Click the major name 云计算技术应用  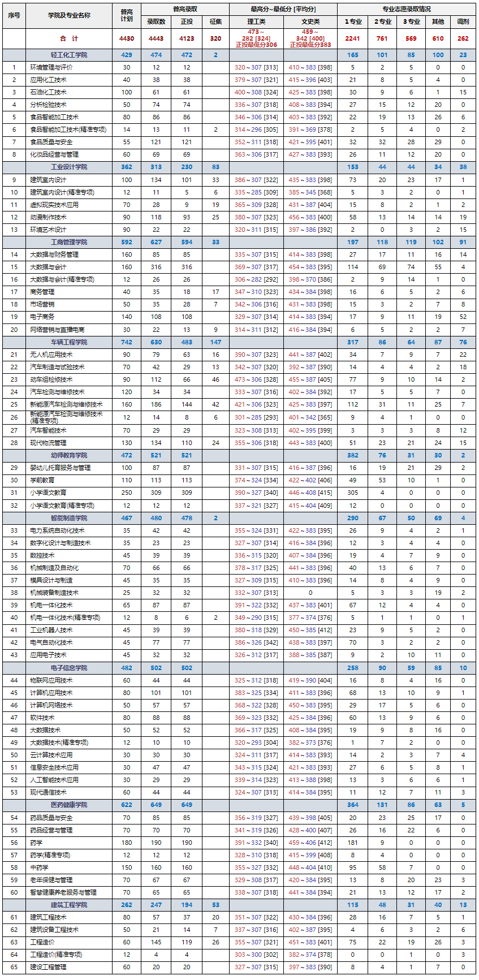pyautogui.click(x=51, y=755)
